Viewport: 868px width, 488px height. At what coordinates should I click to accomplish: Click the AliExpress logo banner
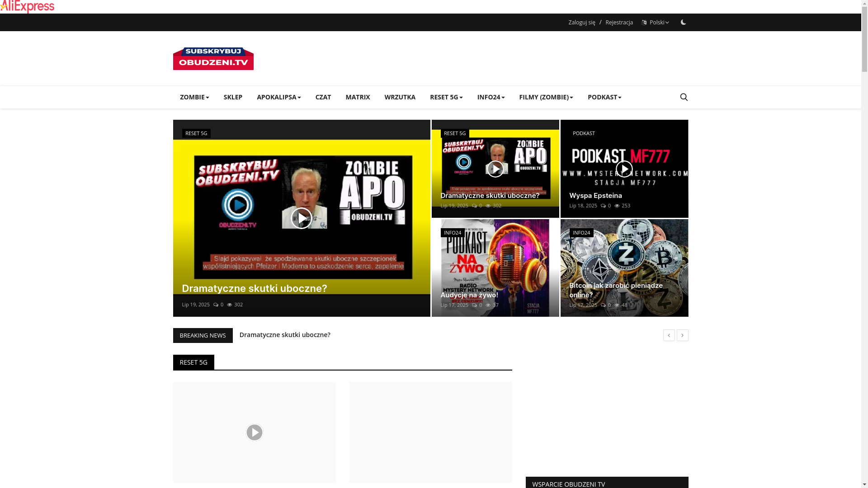[27, 7]
